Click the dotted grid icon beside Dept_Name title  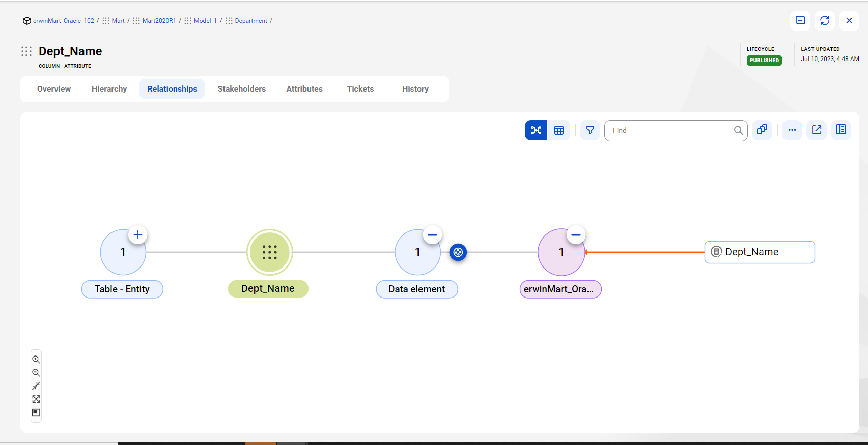click(x=26, y=51)
